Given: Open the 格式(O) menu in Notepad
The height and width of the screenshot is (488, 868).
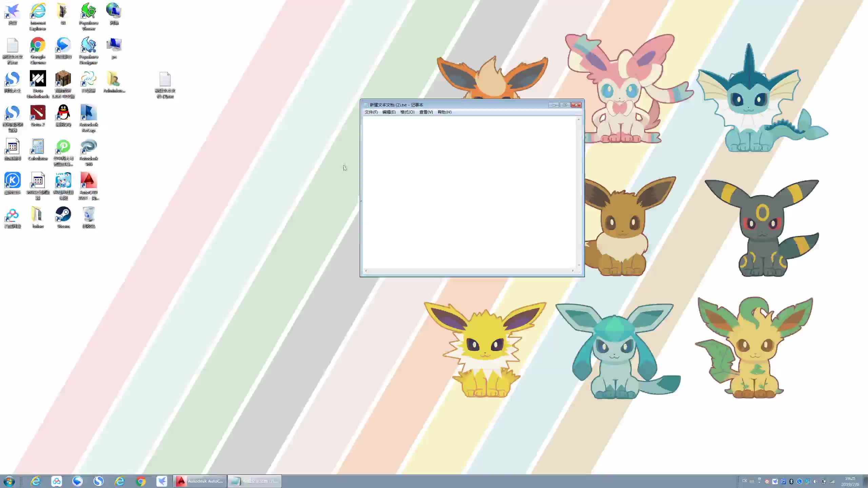Looking at the screenshot, I should coord(407,112).
